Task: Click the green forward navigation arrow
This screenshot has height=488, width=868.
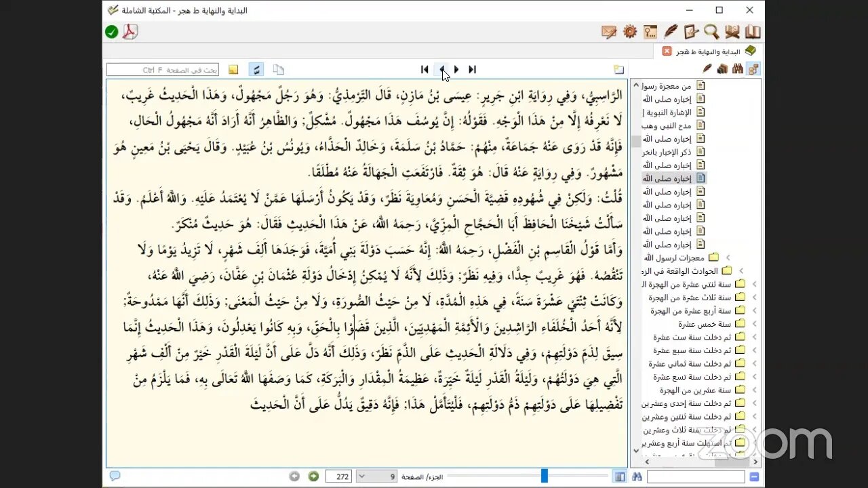Action: point(313,476)
